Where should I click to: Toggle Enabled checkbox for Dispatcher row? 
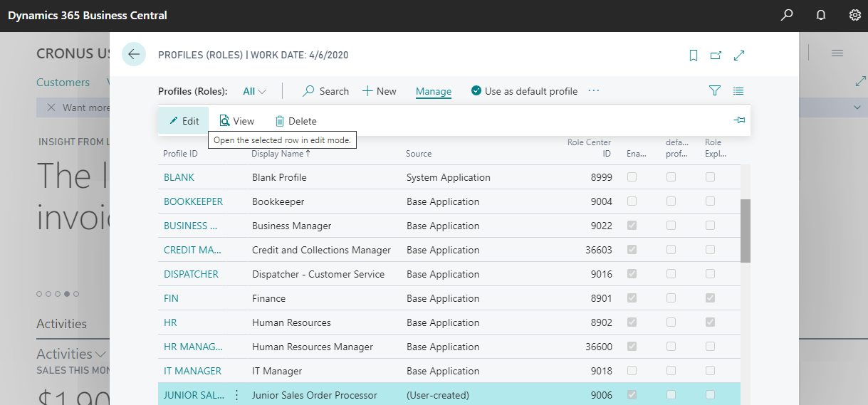[x=632, y=274]
